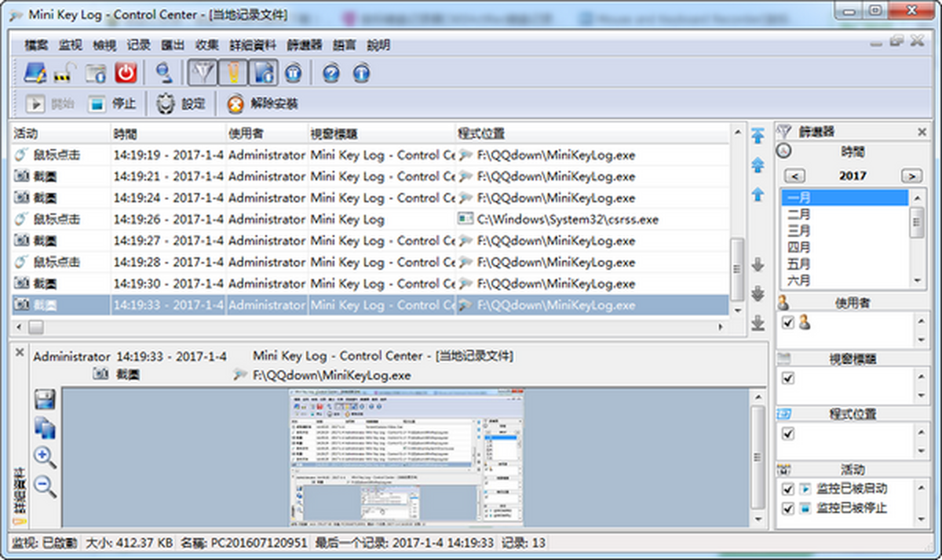Toggle the 視窗標題 filter checkbox
This screenshot has height=560, width=942.
(x=789, y=378)
